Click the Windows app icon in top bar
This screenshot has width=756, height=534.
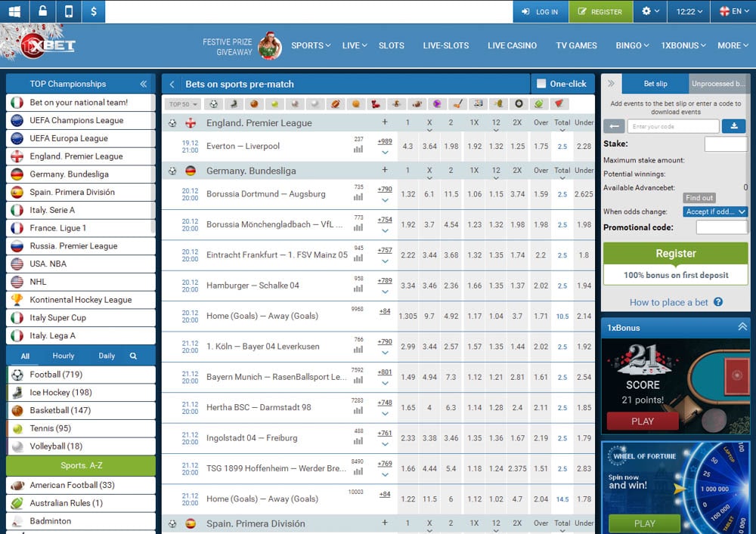tap(15, 11)
